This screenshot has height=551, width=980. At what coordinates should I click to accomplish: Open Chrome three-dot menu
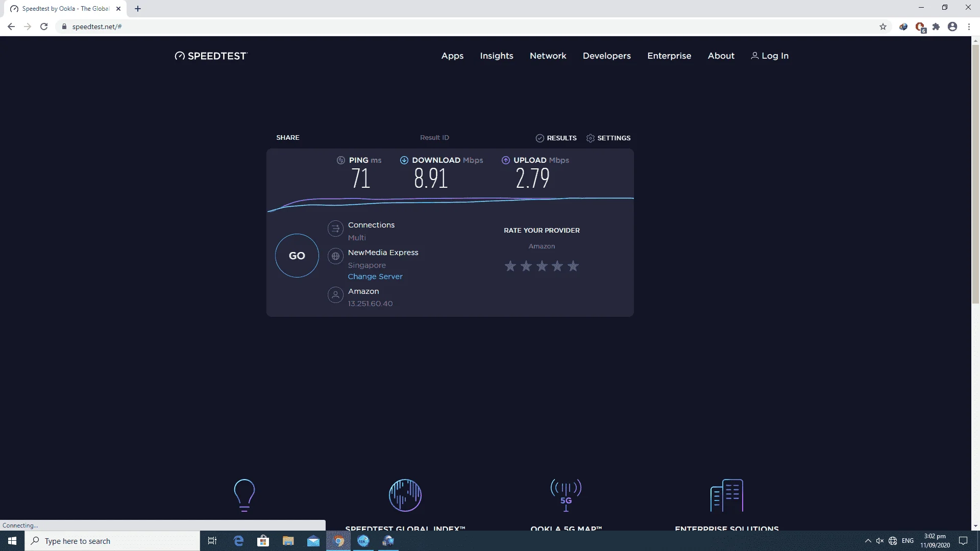pos(969,27)
